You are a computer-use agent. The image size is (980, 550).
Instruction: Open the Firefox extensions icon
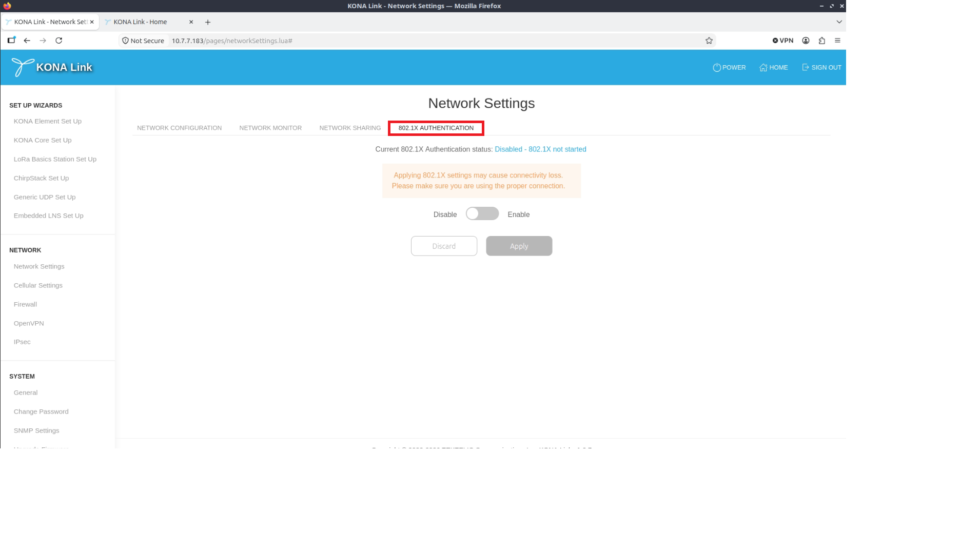822,41
